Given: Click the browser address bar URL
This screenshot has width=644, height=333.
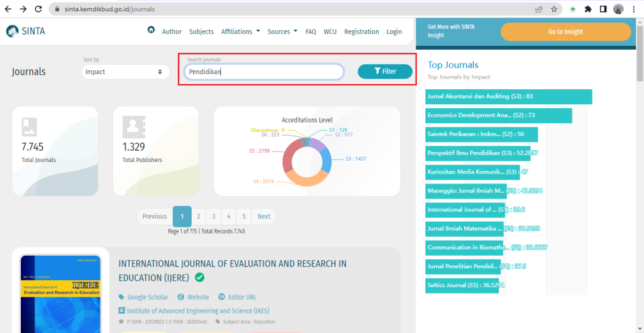Looking at the screenshot, I should [109, 9].
